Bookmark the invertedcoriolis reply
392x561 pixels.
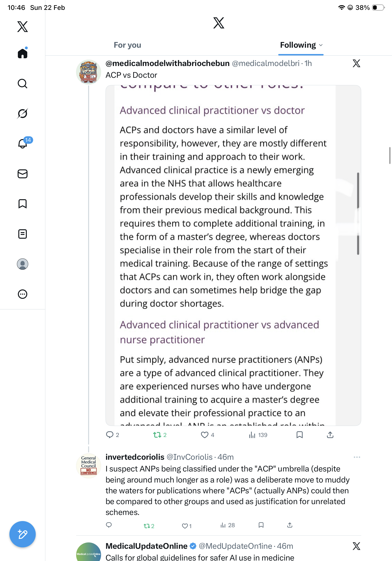(261, 525)
